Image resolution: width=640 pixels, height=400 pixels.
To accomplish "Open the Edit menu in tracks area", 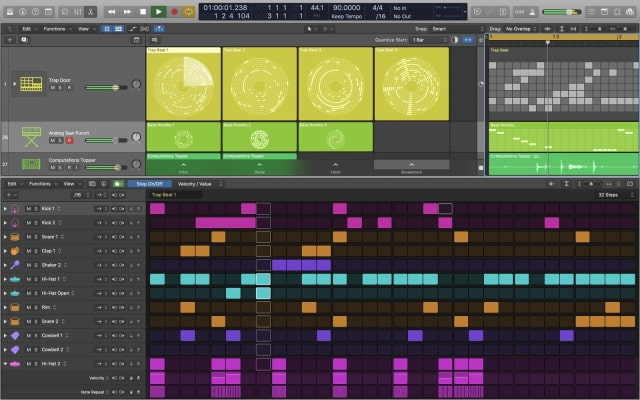I will [26, 28].
